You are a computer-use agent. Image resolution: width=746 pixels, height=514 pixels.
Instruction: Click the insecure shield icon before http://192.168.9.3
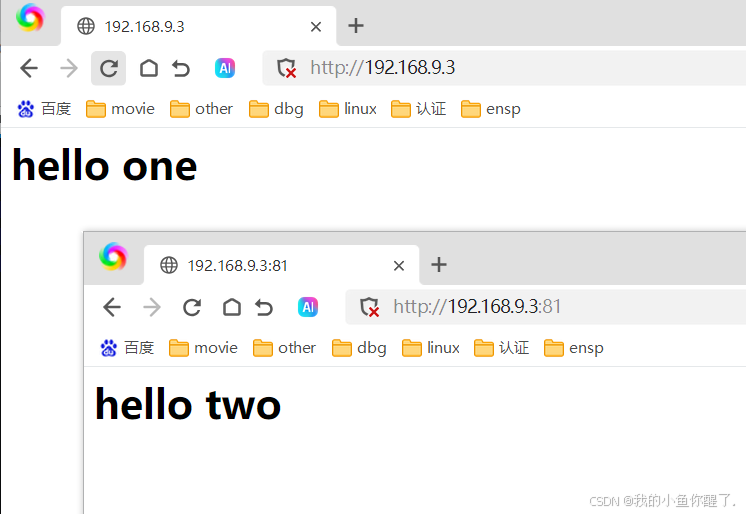pyautogui.click(x=287, y=68)
